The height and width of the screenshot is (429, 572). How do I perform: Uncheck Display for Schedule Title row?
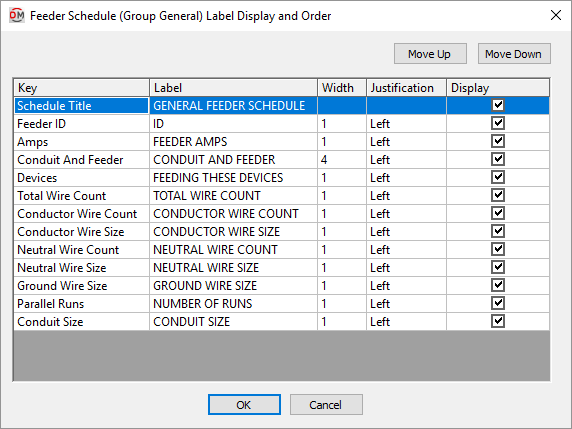tap(498, 105)
